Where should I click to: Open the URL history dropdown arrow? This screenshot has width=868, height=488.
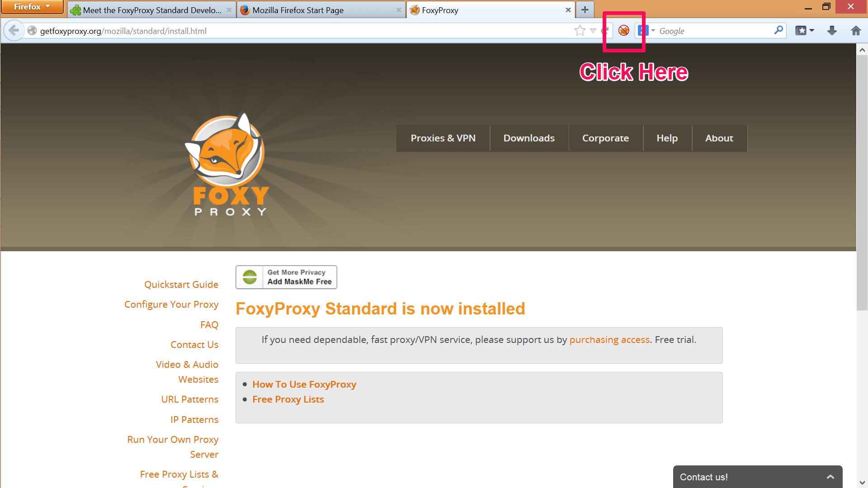(593, 31)
